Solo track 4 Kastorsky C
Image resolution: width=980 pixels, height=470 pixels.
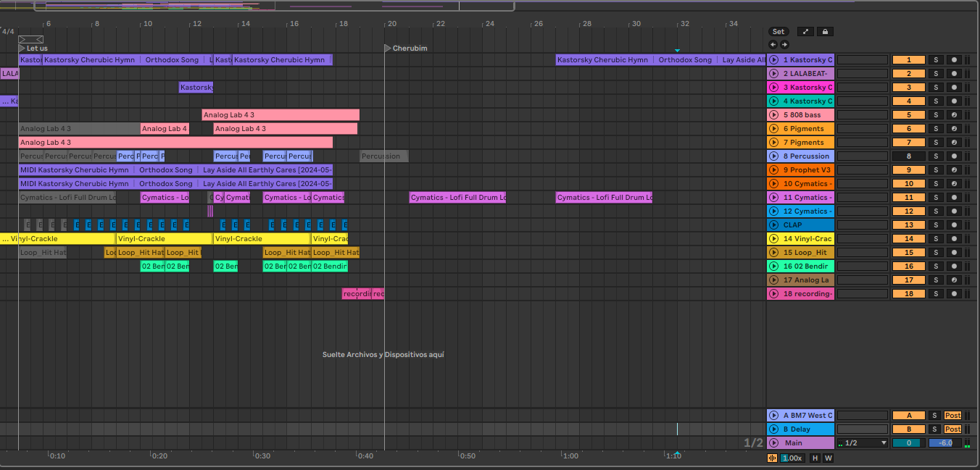tap(936, 101)
